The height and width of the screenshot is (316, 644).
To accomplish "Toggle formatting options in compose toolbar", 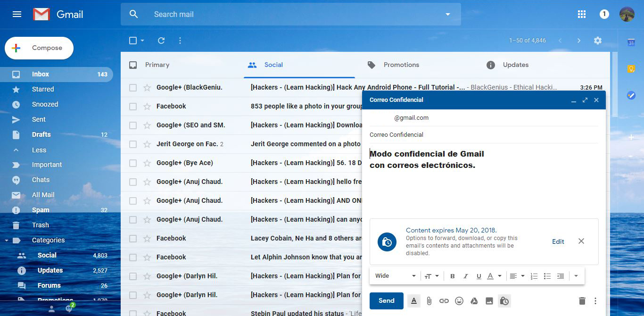I will tap(414, 301).
